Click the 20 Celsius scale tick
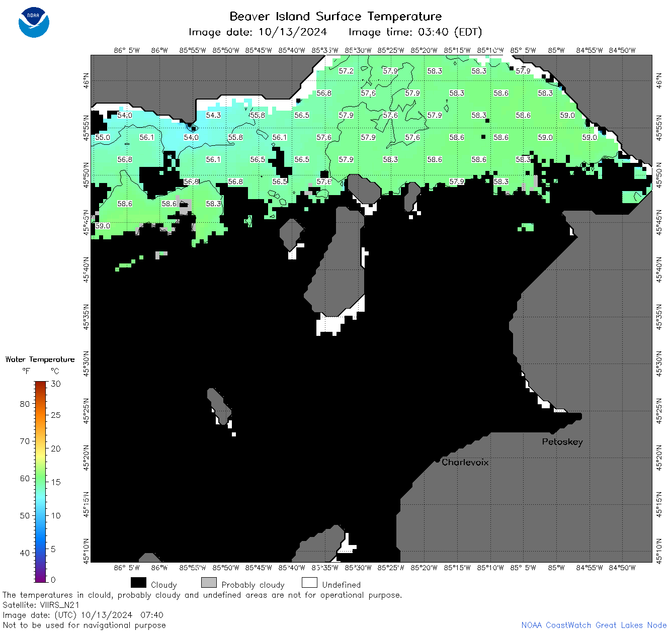This screenshot has height=633, width=672. tap(56, 448)
